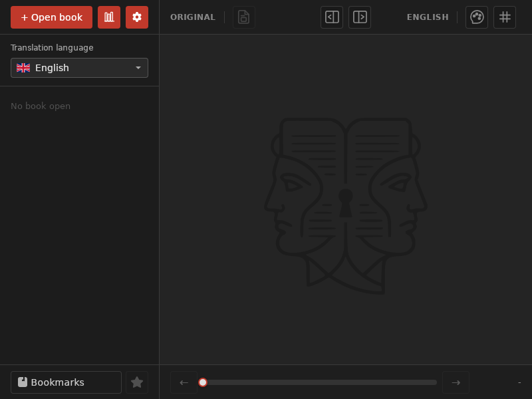This screenshot has width=532, height=399.
Task: Open the Bookmarks button
Action: pos(66,382)
